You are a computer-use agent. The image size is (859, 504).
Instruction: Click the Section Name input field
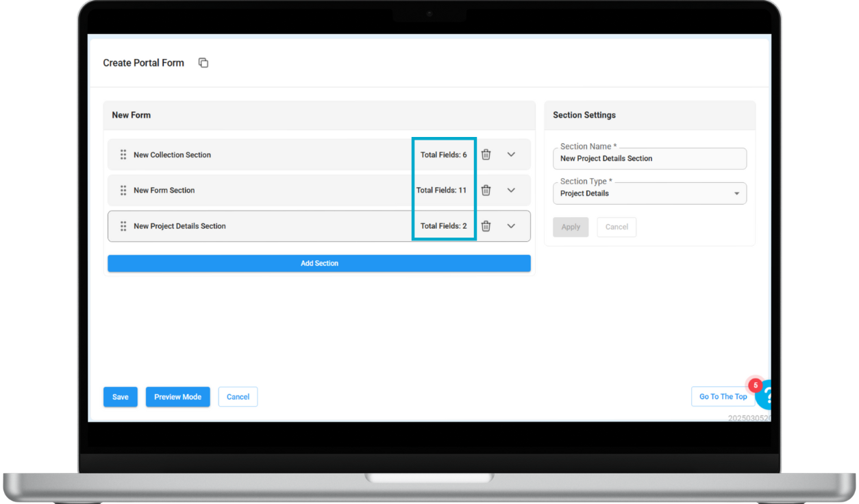(649, 158)
